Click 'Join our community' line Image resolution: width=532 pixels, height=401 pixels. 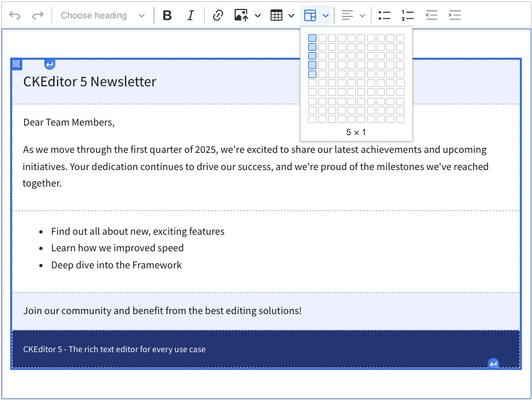tap(162, 311)
